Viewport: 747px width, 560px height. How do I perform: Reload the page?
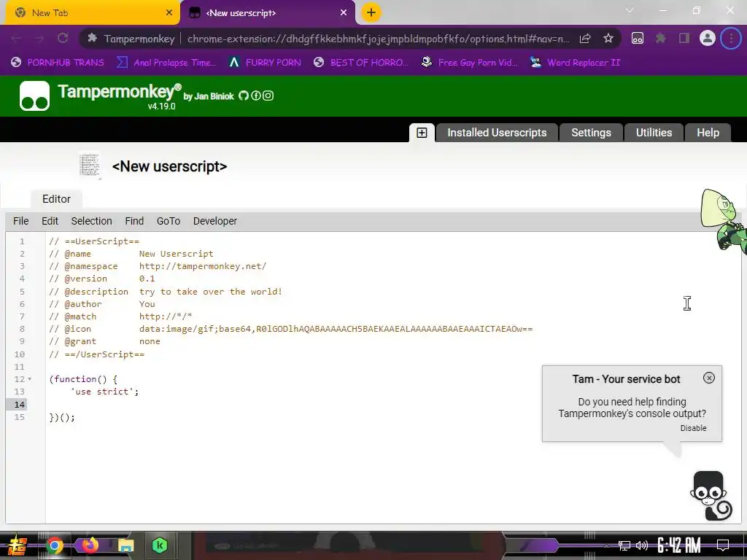coord(63,38)
